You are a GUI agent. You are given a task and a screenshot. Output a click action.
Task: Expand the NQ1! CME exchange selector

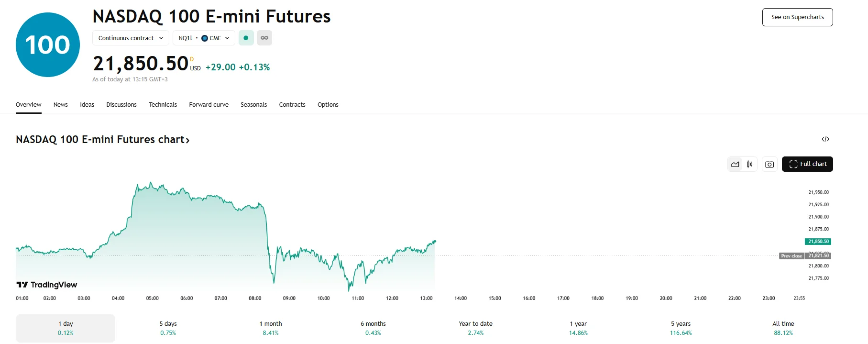pyautogui.click(x=204, y=38)
